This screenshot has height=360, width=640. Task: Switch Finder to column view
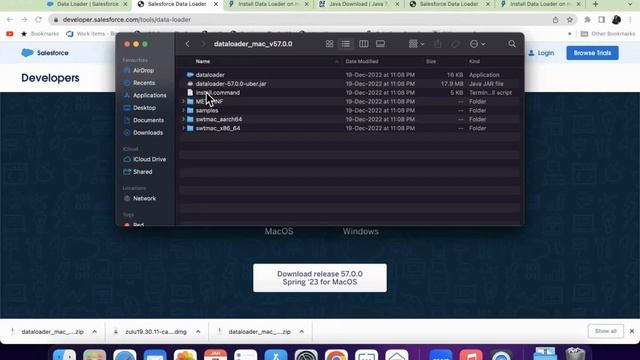click(x=363, y=44)
